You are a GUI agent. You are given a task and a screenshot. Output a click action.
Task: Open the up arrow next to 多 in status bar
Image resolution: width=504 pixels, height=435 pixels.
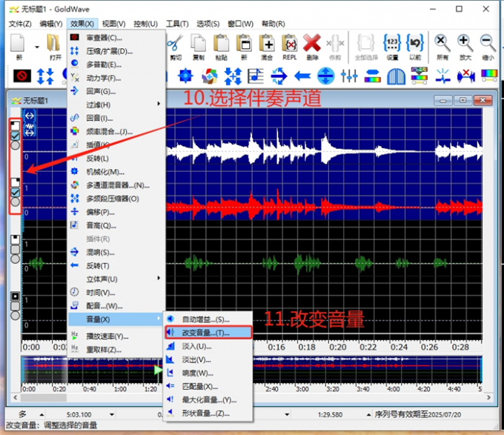click(x=42, y=414)
